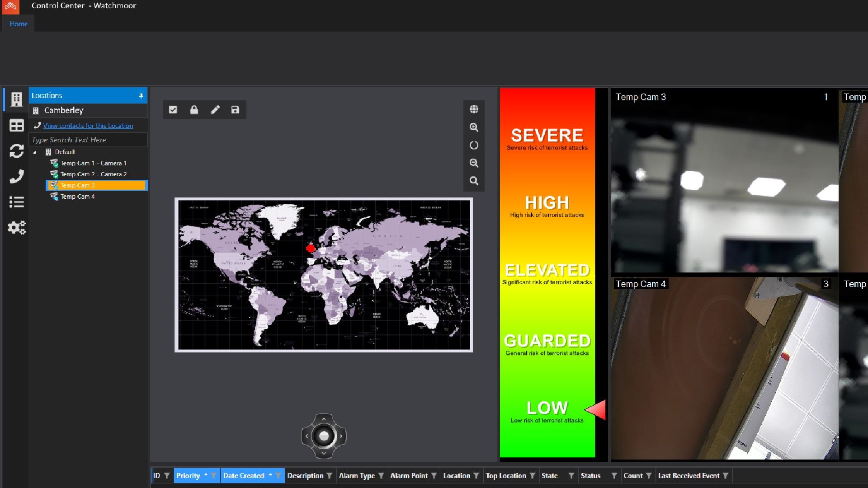The width and height of the screenshot is (868, 488).
Task: Open View contacts for this Location link
Action: pyautogui.click(x=88, y=126)
